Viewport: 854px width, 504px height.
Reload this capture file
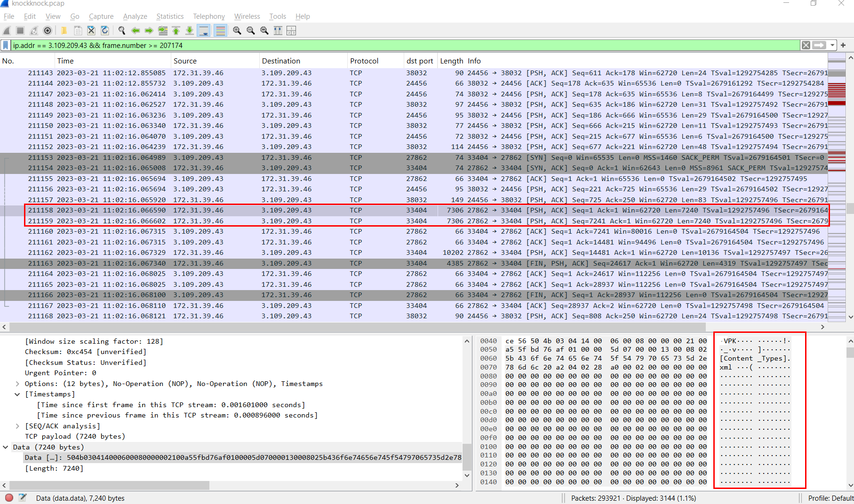(105, 31)
